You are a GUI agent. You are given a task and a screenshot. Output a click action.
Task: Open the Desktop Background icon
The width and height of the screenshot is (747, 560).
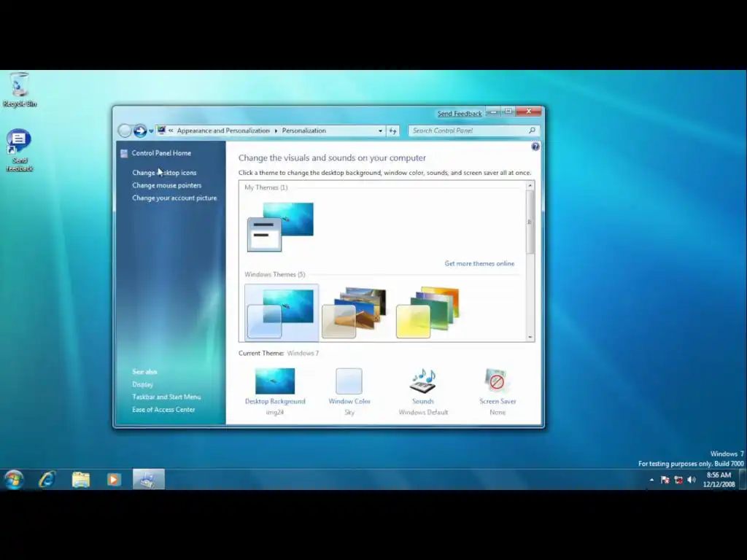[275, 381]
